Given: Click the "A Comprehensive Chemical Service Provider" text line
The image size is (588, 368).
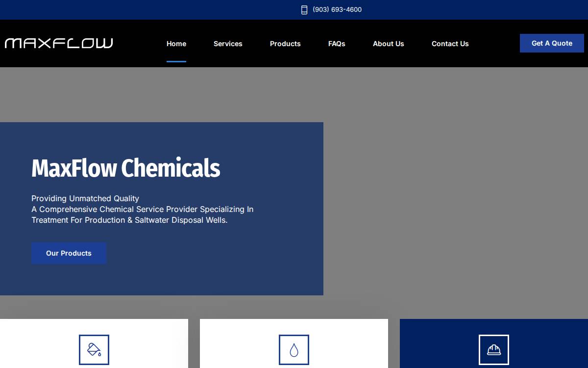Looking at the screenshot, I should (143, 209).
